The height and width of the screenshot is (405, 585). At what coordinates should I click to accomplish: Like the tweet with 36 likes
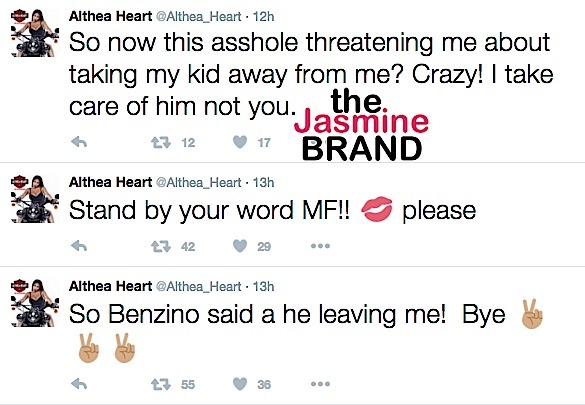[x=240, y=384]
